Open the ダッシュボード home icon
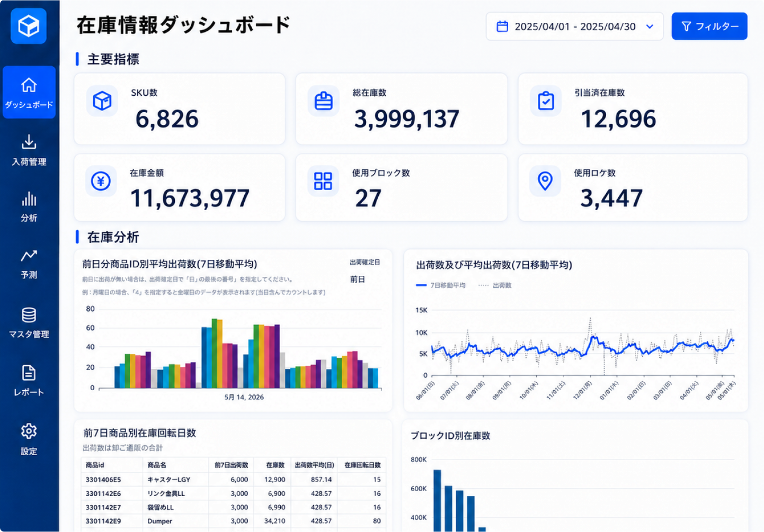764x532 pixels. (29, 85)
